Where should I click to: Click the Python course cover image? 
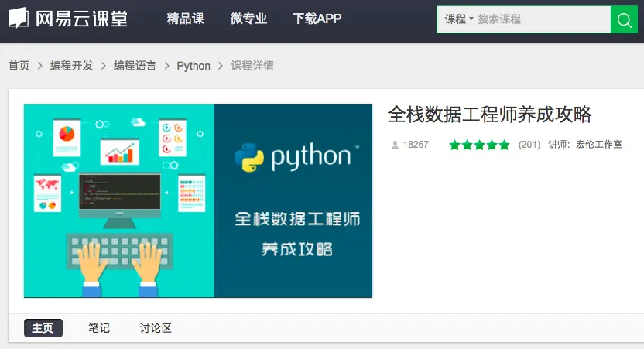[x=198, y=200]
